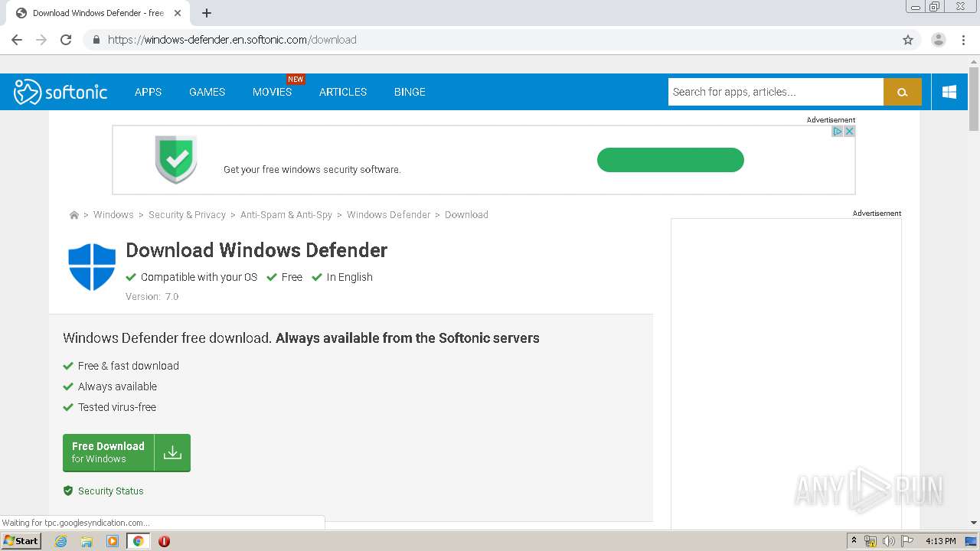The image size is (980, 551).
Task: Open the MOVIES menu
Action: [273, 92]
